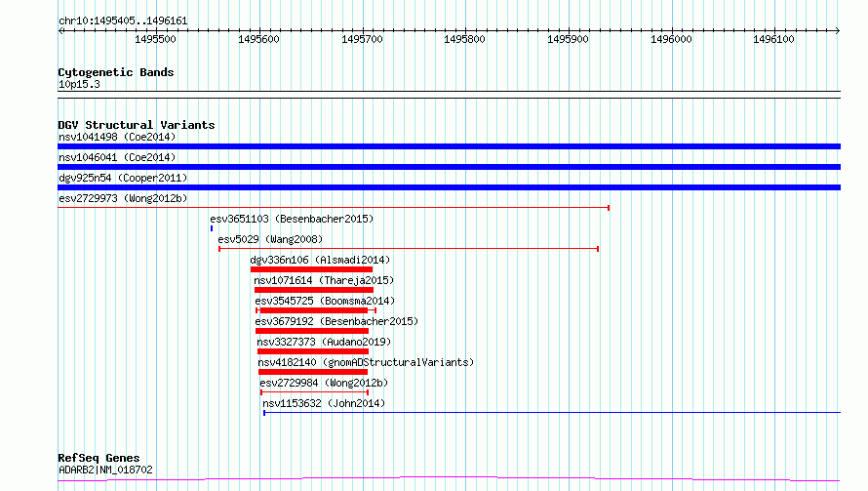This screenshot has width=868, height=491.
Task: Select the red bar under esv3545725
Action: click(x=316, y=310)
